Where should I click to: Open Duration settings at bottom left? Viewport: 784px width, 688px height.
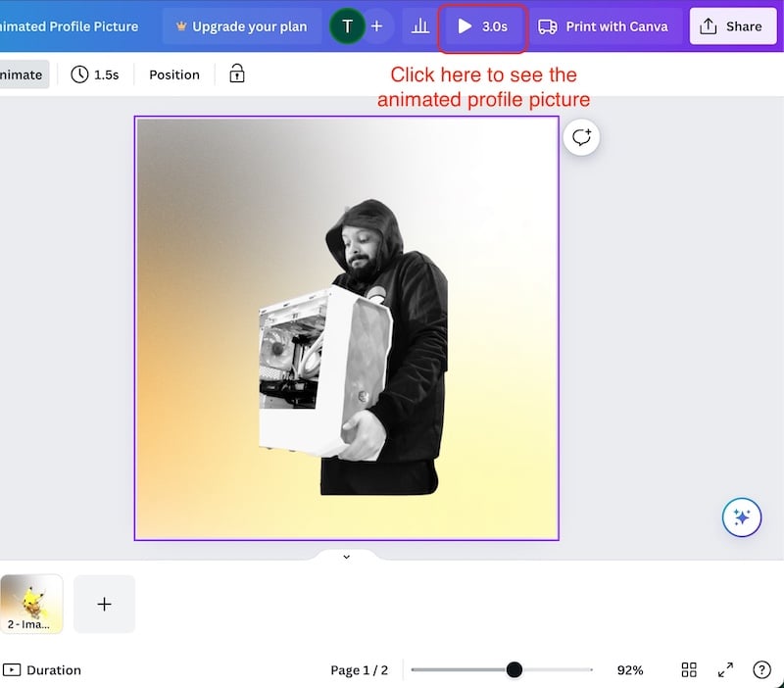tap(43, 669)
